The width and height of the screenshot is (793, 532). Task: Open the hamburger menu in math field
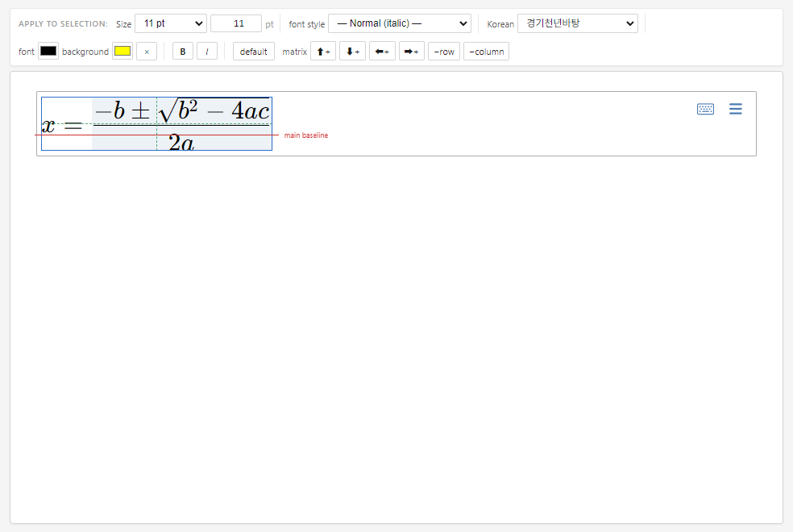735,109
